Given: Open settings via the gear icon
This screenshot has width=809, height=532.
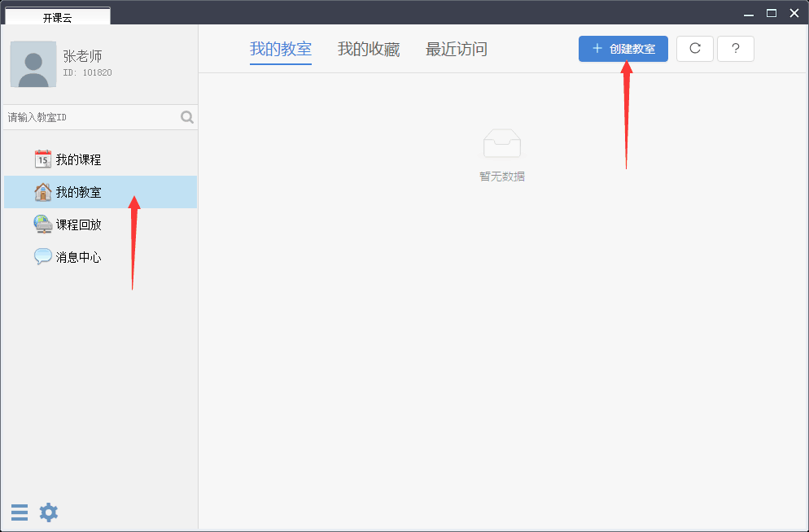Looking at the screenshot, I should 49,512.
